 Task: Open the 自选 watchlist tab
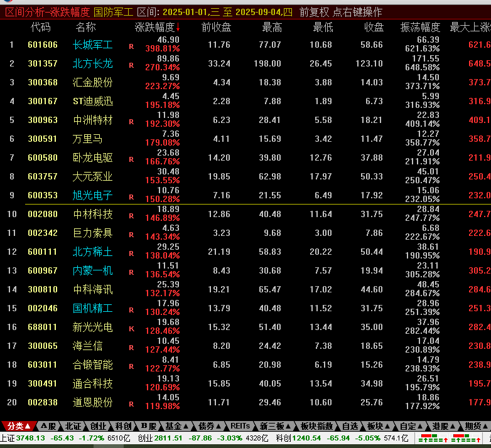[x=350, y=426]
